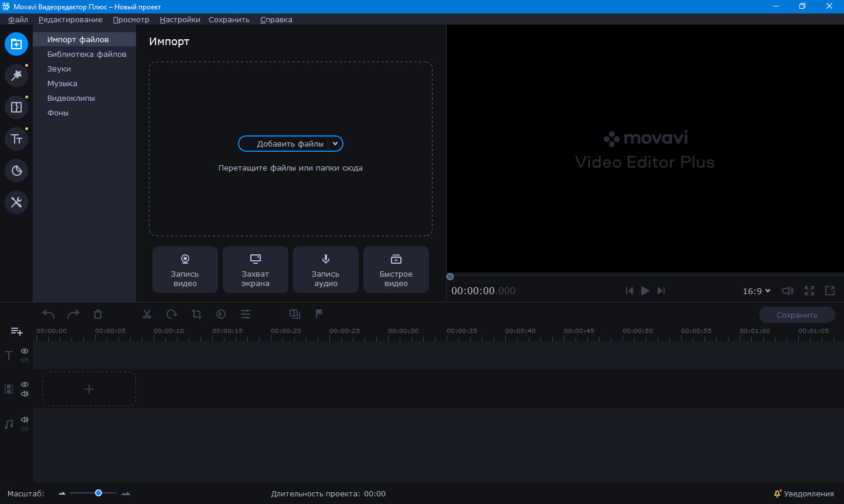The height and width of the screenshot is (504, 844).
Task: Select the Фоны section
Action: 84,113
